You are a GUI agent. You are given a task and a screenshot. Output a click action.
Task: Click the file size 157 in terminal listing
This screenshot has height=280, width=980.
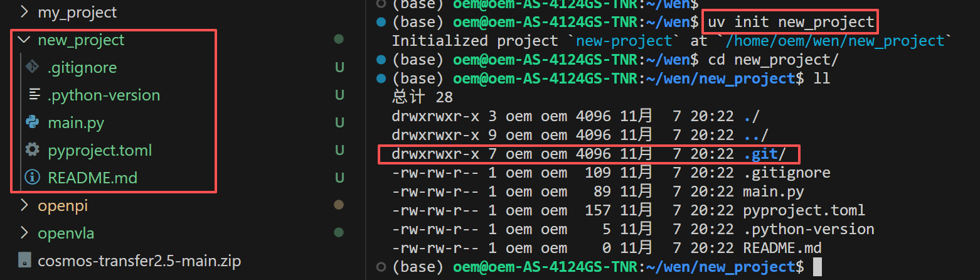[598, 210]
